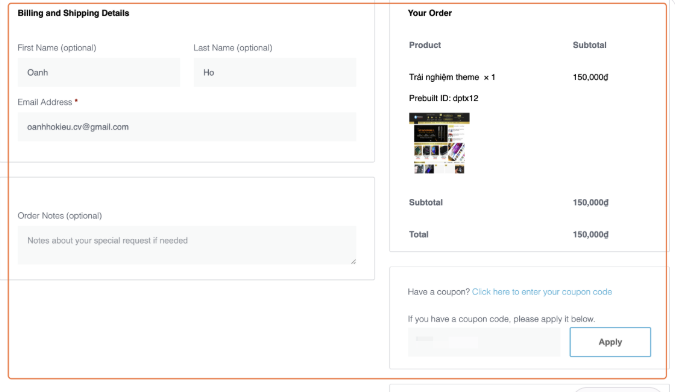Apply the coupon with the Apply button

coord(610,342)
